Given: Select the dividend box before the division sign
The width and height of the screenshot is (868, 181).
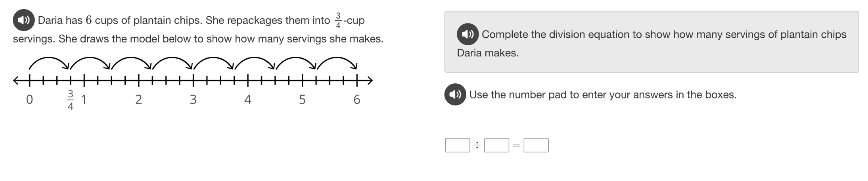Looking at the screenshot, I should pyautogui.click(x=457, y=145).
